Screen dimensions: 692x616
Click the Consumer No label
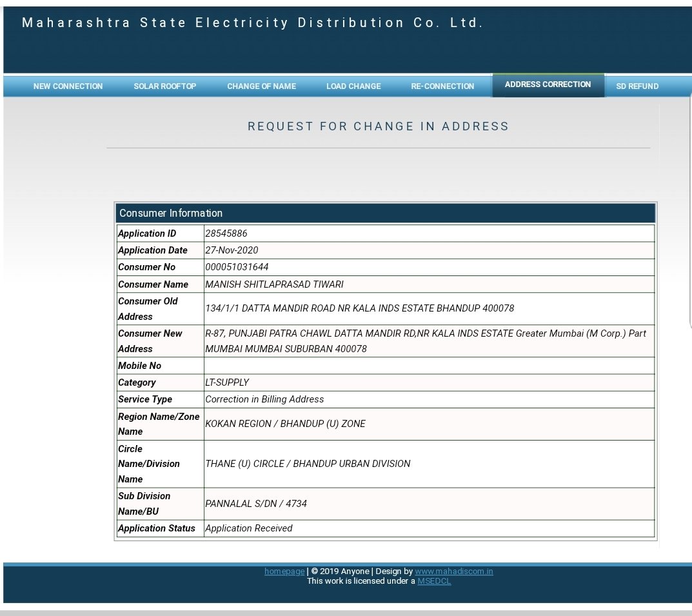pyautogui.click(x=146, y=267)
